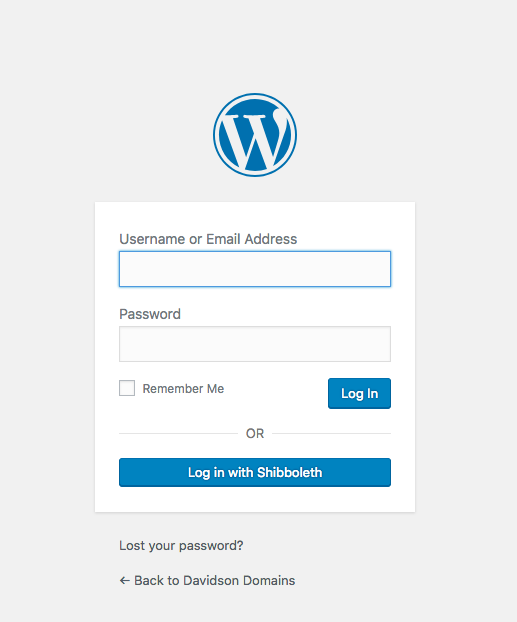
Task: Tick the Remember Me checkbox
Action: pyautogui.click(x=127, y=388)
